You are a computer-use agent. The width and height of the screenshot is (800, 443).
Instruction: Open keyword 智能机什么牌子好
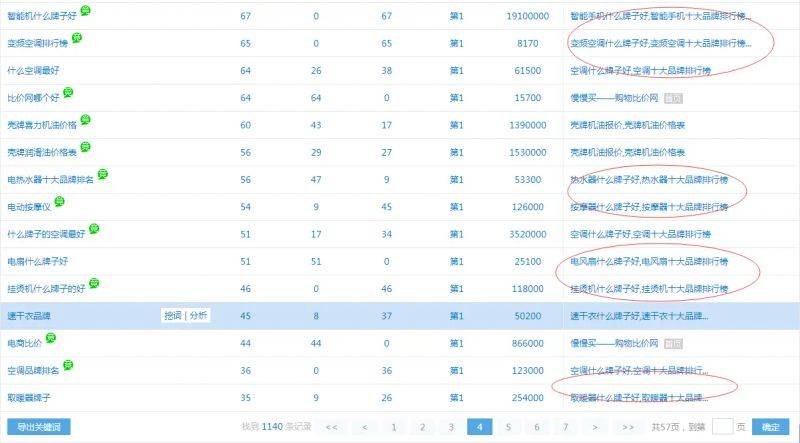[42, 16]
